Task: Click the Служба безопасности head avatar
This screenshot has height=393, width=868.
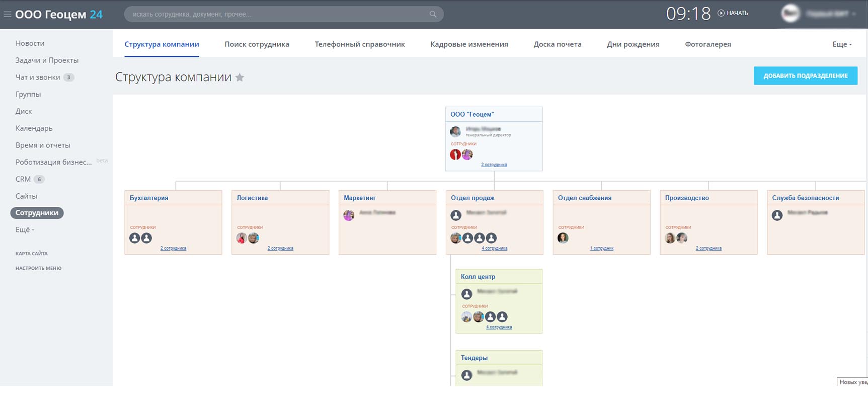Action: click(x=777, y=215)
